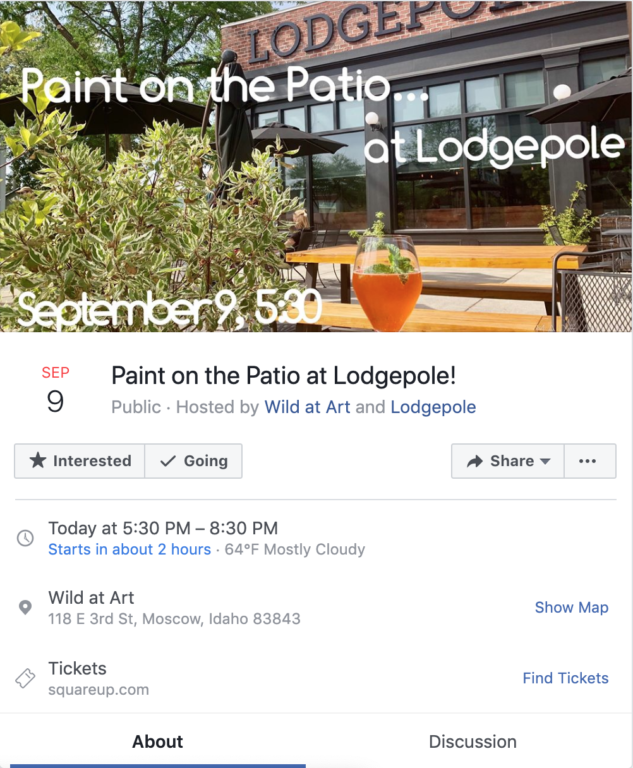Screen dimensions: 633x768
Task: Toggle Going for this event
Action: tap(194, 461)
